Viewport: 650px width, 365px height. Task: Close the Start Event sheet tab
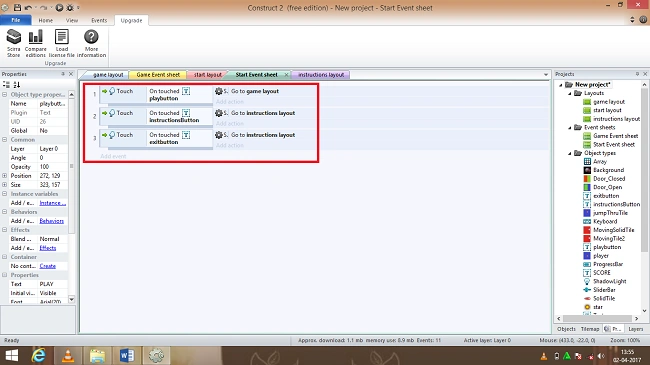click(x=286, y=75)
